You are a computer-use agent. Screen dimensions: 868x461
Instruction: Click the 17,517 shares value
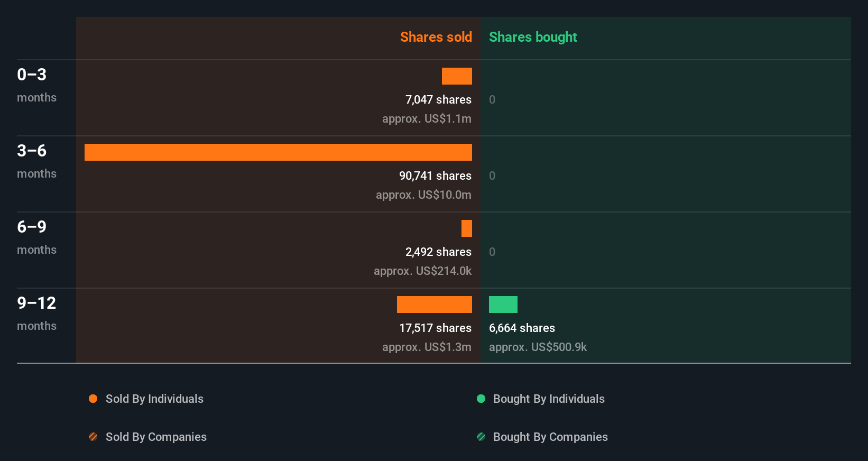pyautogui.click(x=435, y=328)
